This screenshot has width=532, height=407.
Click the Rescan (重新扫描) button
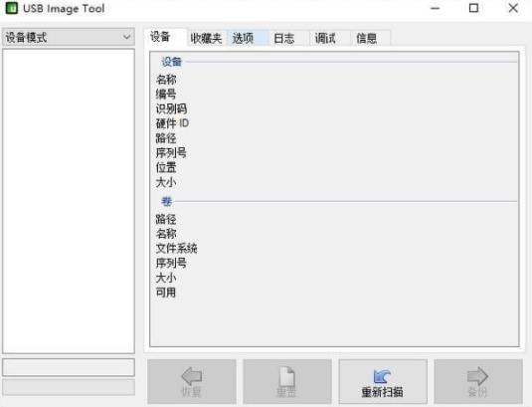[383, 381]
